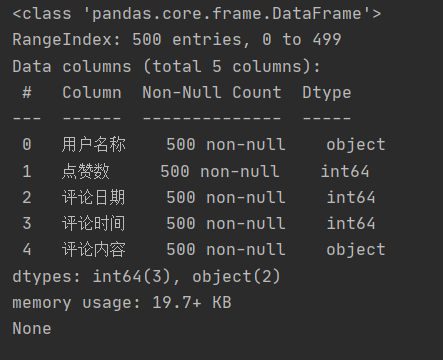Click the RangeIndex 500 entries line
The image size is (443, 360).
pyautogui.click(x=177, y=40)
